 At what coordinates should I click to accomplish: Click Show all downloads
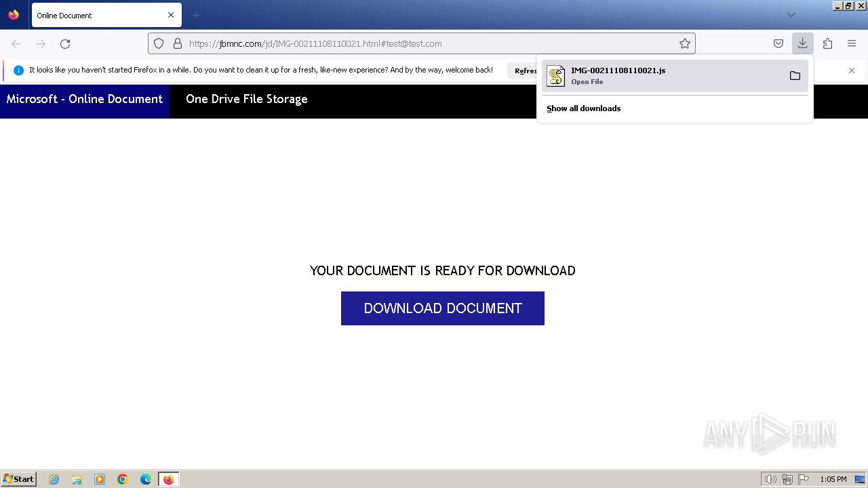click(x=584, y=108)
